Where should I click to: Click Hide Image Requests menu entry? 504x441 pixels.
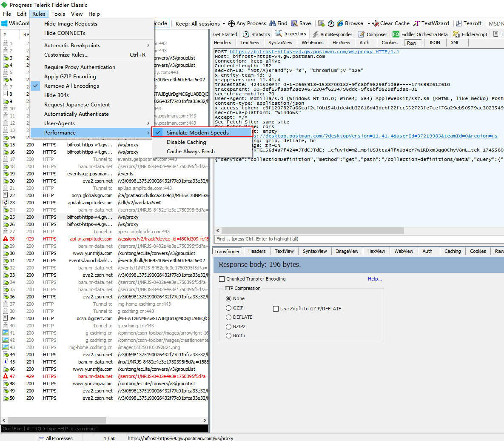91,23
